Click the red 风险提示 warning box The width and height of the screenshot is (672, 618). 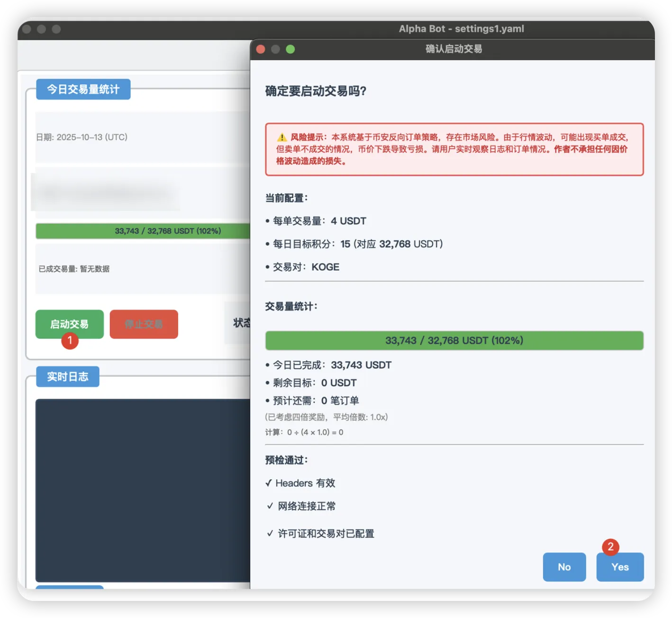(454, 149)
